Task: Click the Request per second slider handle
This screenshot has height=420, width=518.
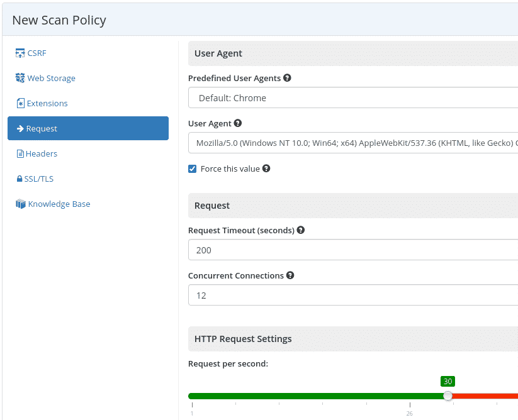Action: click(x=448, y=395)
